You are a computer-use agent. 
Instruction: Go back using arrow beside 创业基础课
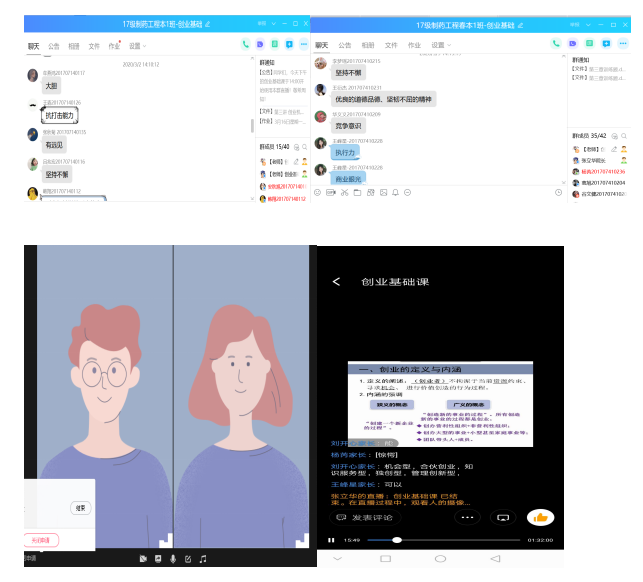click(336, 283)
